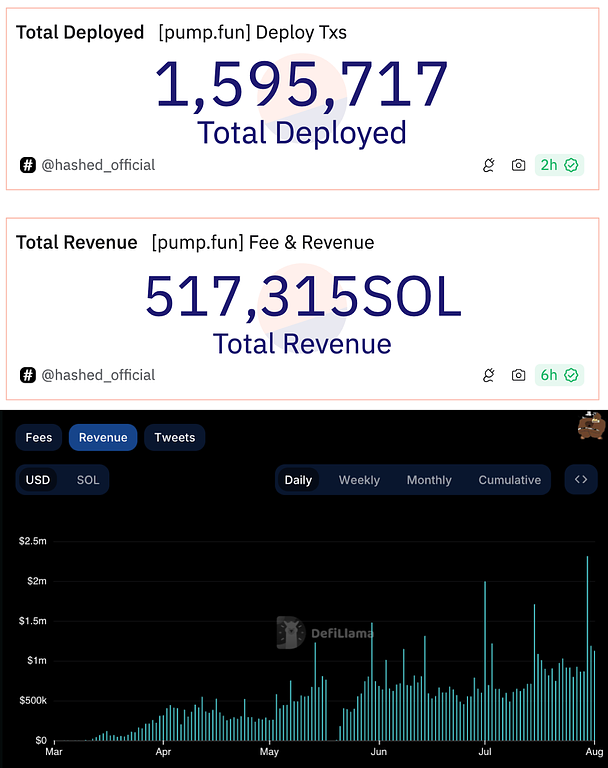Open the embed code button
This screenshot has height=768, width=608.
581,480
